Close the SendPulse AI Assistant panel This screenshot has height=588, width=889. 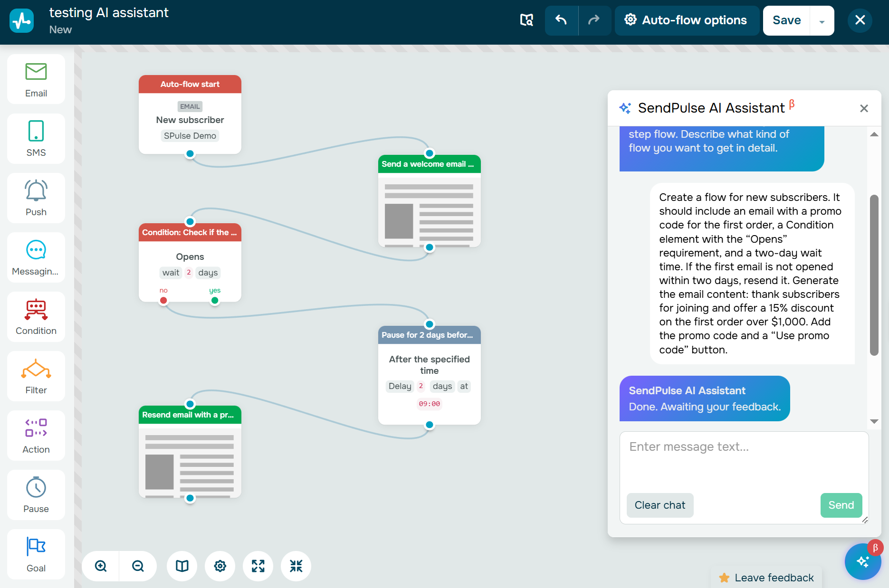pyautogui.click(x=864, y=108)
